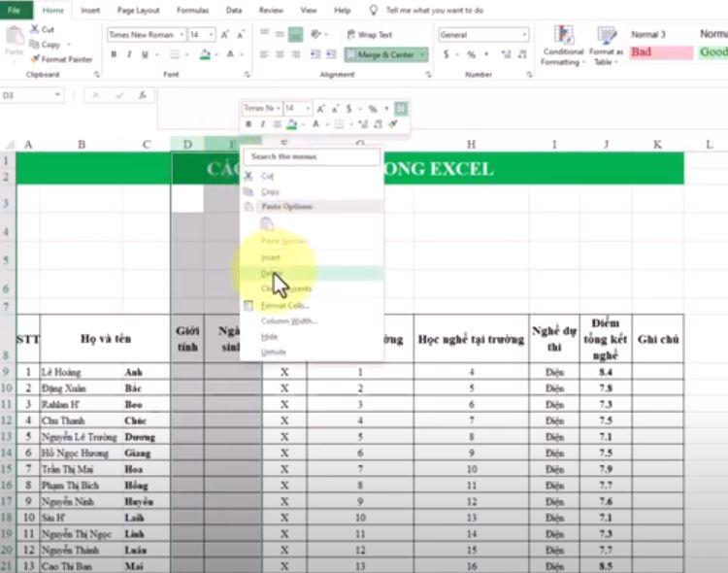Click the paste icon under Paste Options

coord(267,223)
